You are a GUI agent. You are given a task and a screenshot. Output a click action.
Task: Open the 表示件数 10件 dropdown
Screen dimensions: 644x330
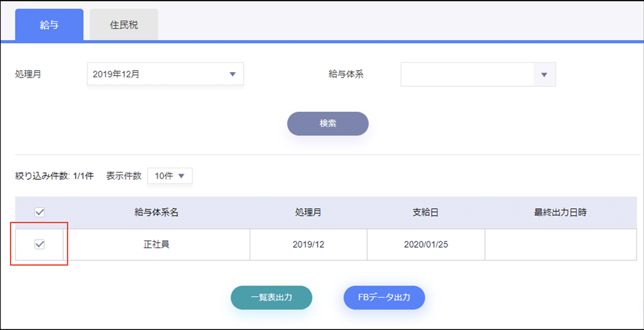point(170,176)
